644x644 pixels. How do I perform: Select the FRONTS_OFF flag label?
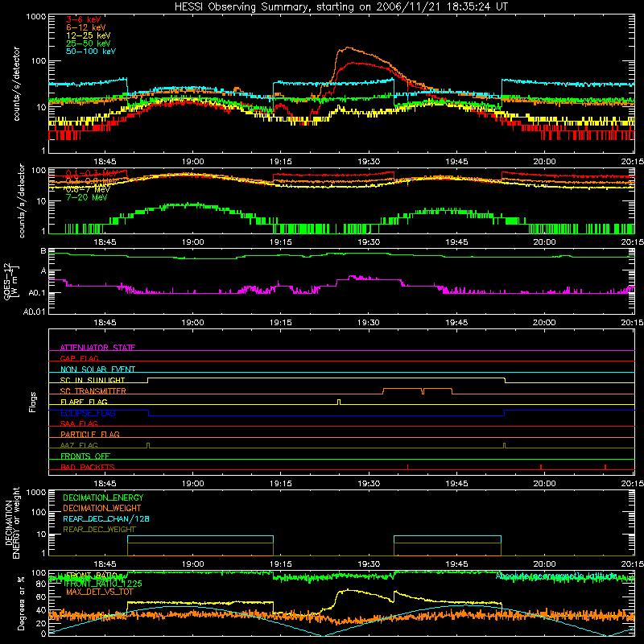[x=85, y=456]
